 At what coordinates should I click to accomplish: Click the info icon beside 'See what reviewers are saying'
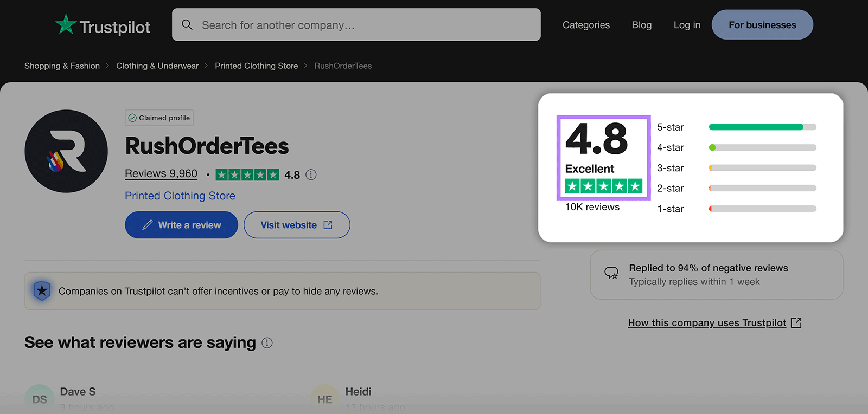(266, 343)
